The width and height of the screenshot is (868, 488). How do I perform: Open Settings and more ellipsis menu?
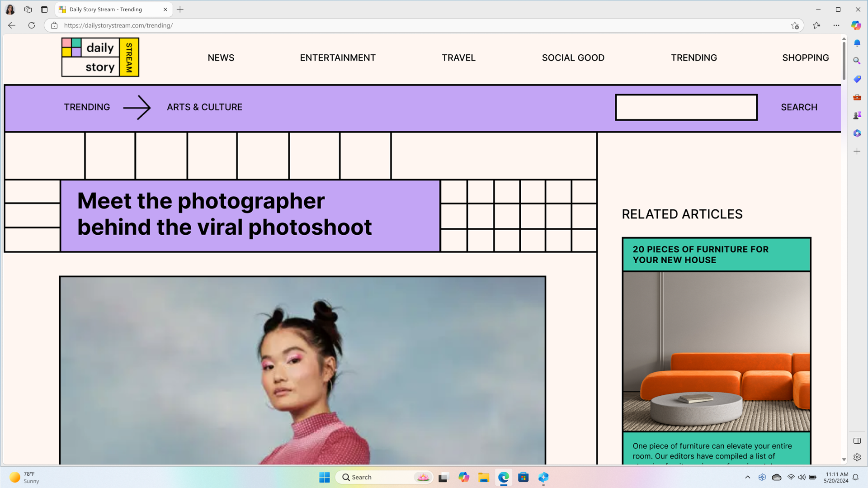pos(836,25)
